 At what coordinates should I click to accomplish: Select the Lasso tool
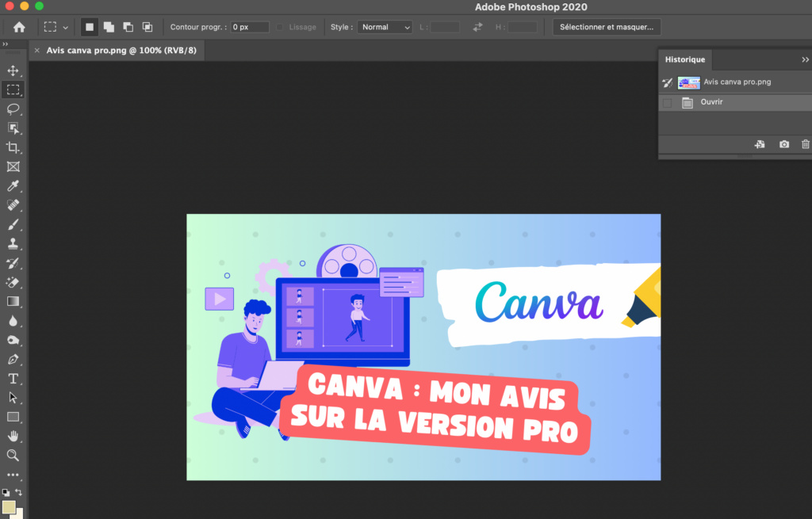click(x=13, y=109)
